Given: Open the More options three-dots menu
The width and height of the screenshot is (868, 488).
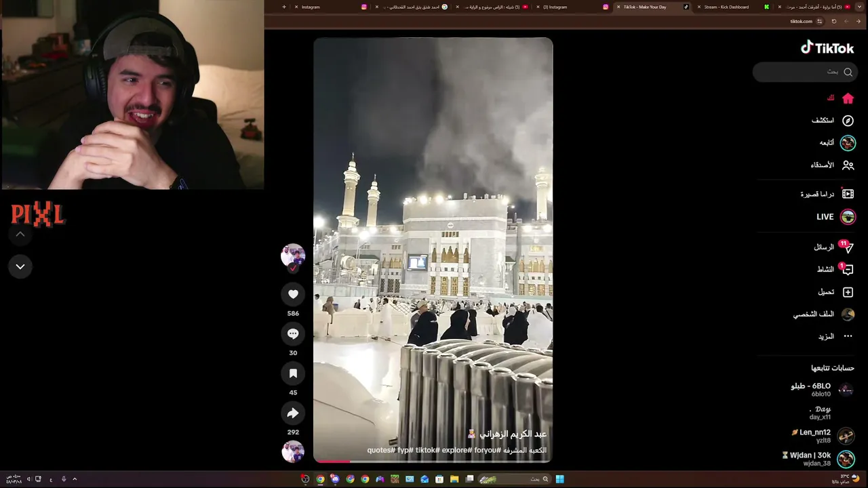Looking at the screenshot, I should pos(848,336).
